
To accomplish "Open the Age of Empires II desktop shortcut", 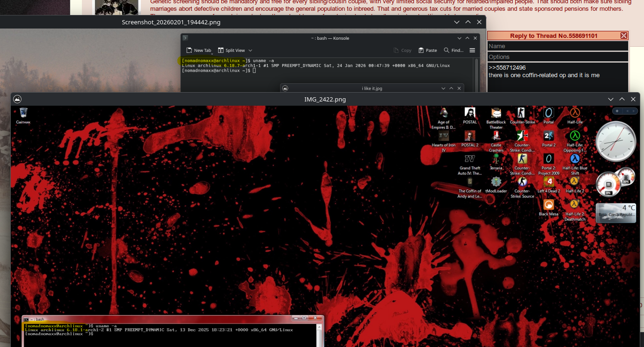I will coord(443,118).
